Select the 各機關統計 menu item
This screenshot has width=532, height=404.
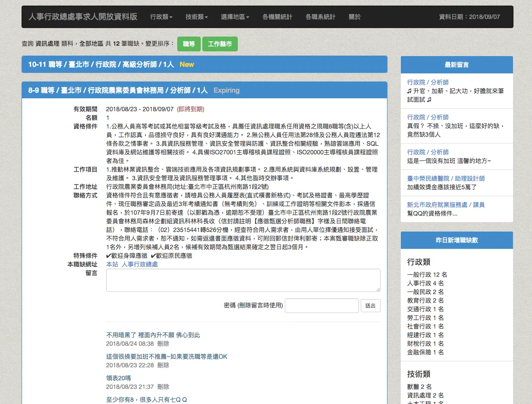[x=277, y=17]
